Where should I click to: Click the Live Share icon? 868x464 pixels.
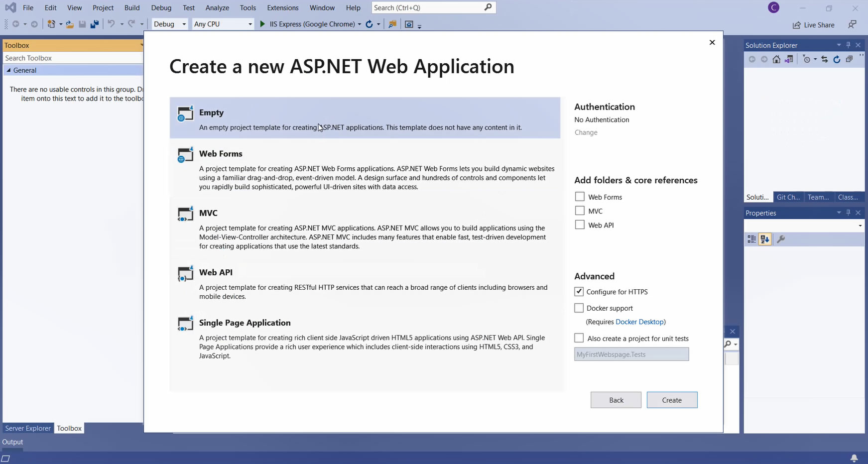click(x=797, y=25)
